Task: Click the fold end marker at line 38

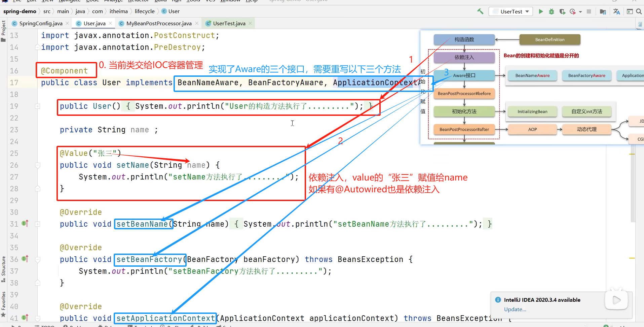Action: pyautogui.click(x=38, y=283)
